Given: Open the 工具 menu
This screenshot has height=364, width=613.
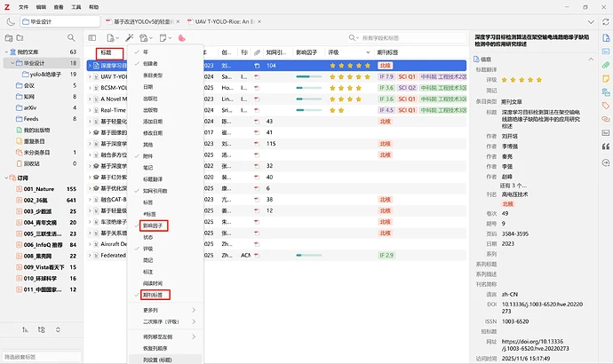Looking at the screenshot, I should click(x=76, y=7).
